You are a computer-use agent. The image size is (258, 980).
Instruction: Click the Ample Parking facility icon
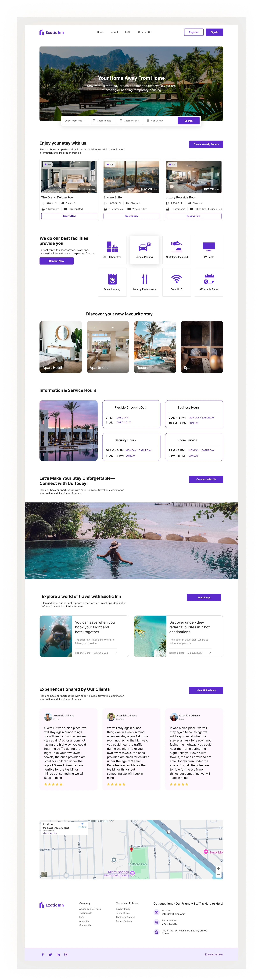[144, 247]
